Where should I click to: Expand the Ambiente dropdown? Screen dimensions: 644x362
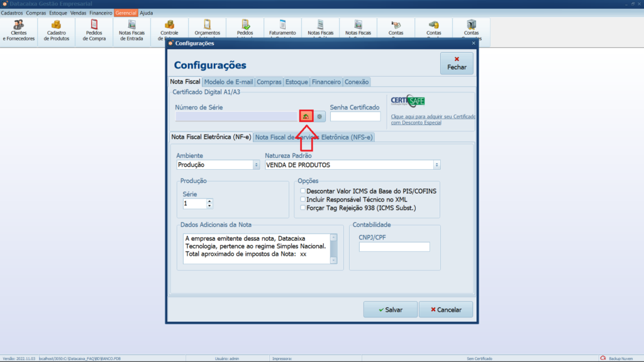[256, 165]
